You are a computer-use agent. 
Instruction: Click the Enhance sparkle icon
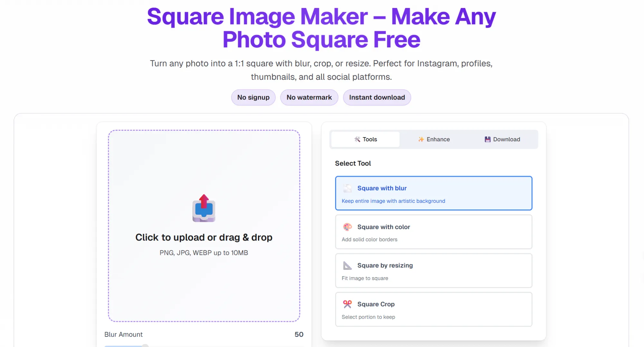click(421, 139)
